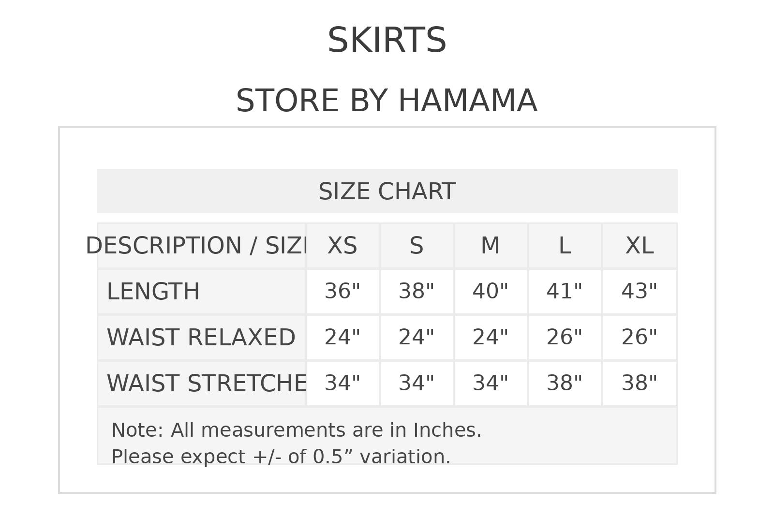
Task: Select the XS size column header
Action: click(x=342, y=246)
